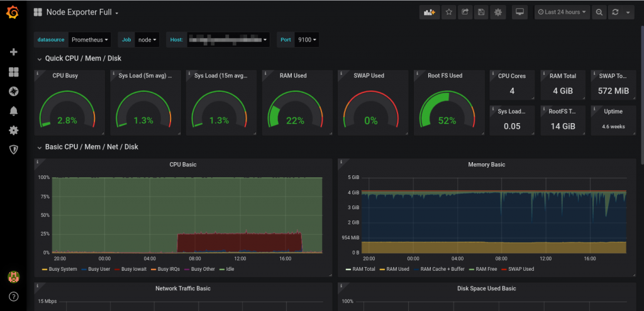
Task: Open the Port 9100 dropdown
Action: click(x=307, y=40)
